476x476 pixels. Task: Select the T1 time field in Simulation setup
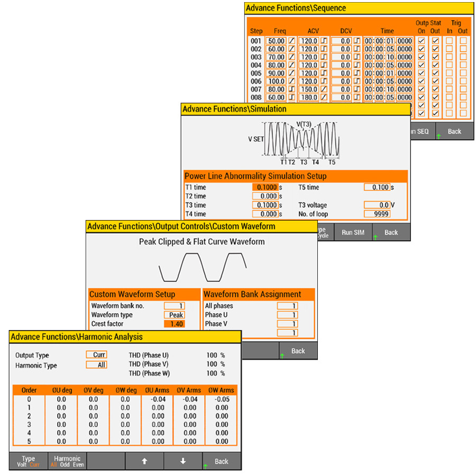click(x=265, y=187)
